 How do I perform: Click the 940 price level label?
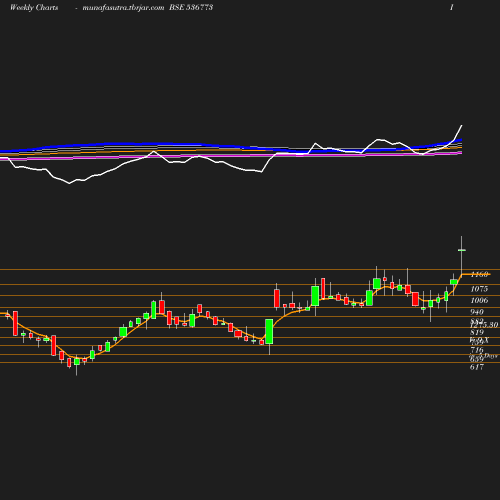[x=477, y=312]
